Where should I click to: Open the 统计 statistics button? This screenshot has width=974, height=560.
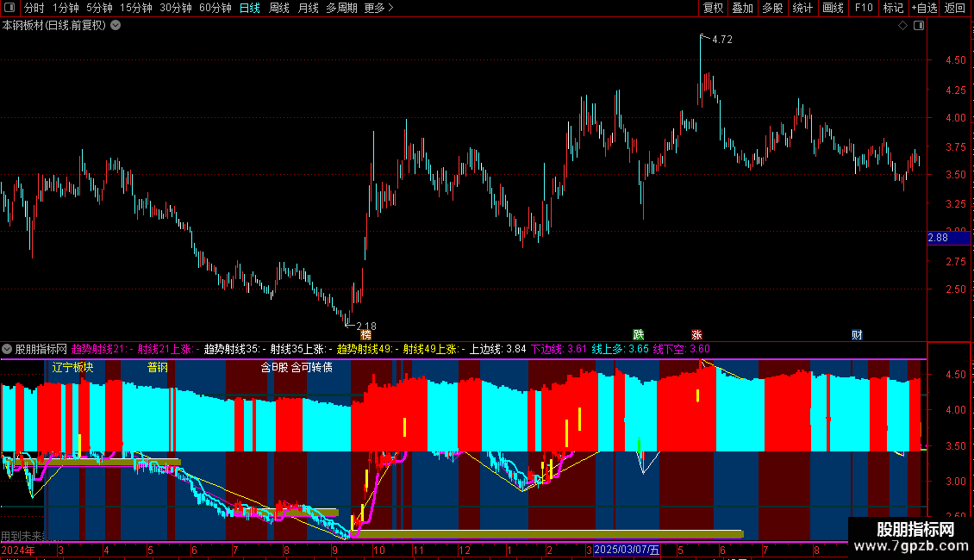[802, 8]
